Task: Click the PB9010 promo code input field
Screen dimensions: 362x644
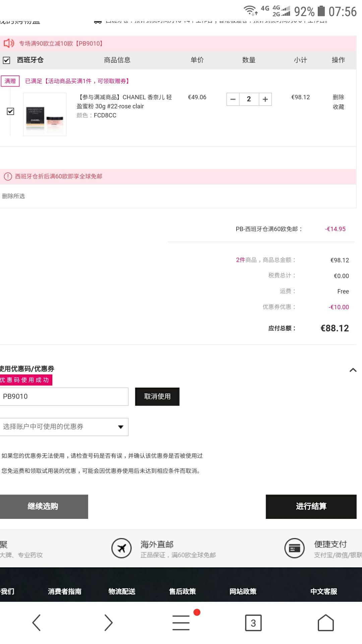Action: coord(64,396)
